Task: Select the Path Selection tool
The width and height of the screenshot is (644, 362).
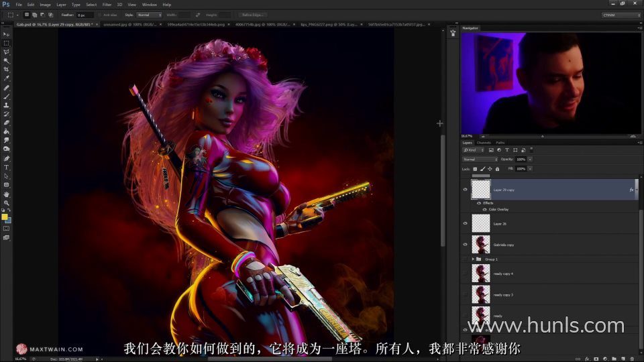Action: pos(6,176)
